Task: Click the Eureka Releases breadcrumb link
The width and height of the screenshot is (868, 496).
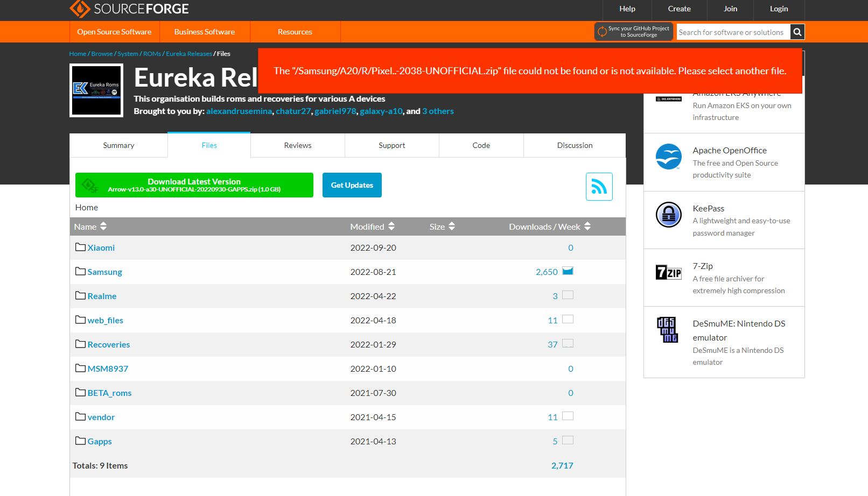Action: coord(189,54)
